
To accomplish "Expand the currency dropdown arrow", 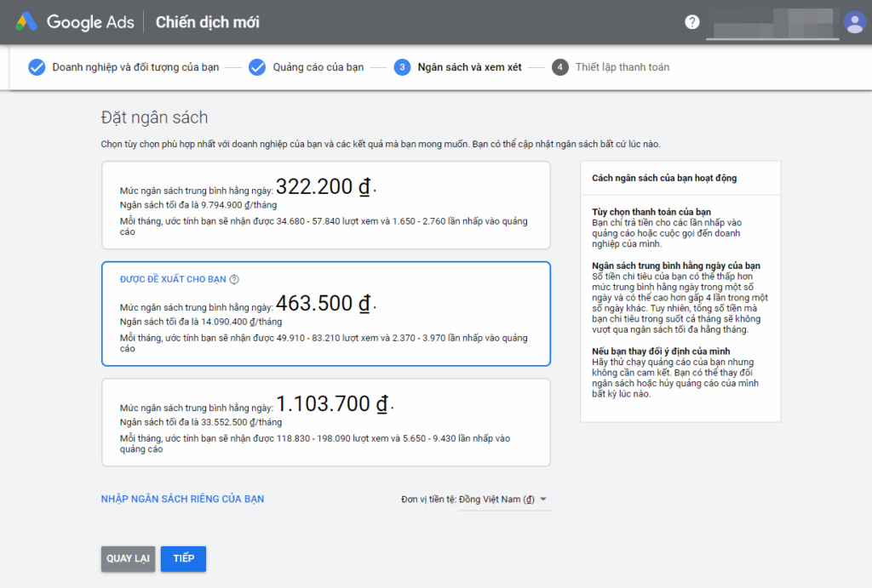I will 543,499.
